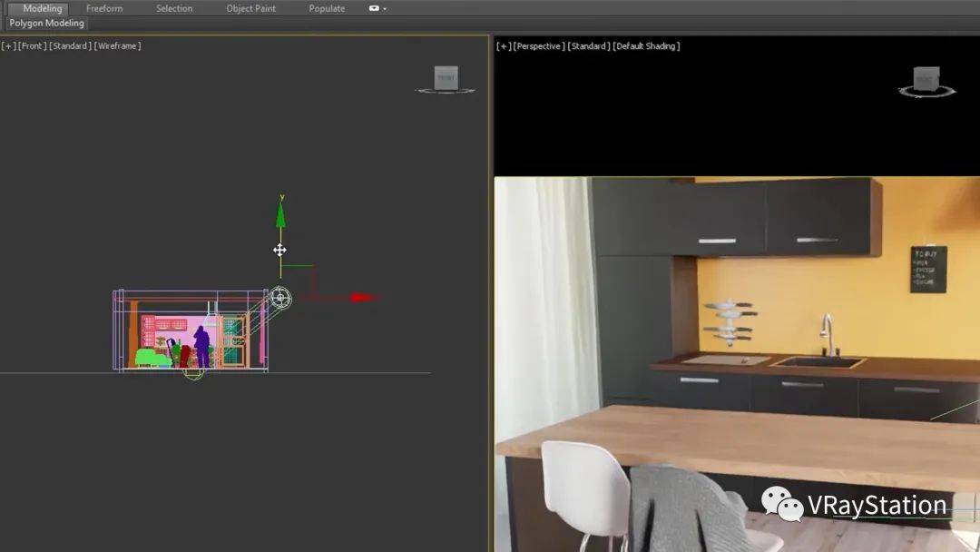Screen dimensions: 980x552
Task: Open the [Default Shading] menu in Perspective viewport
Action: 646,46
